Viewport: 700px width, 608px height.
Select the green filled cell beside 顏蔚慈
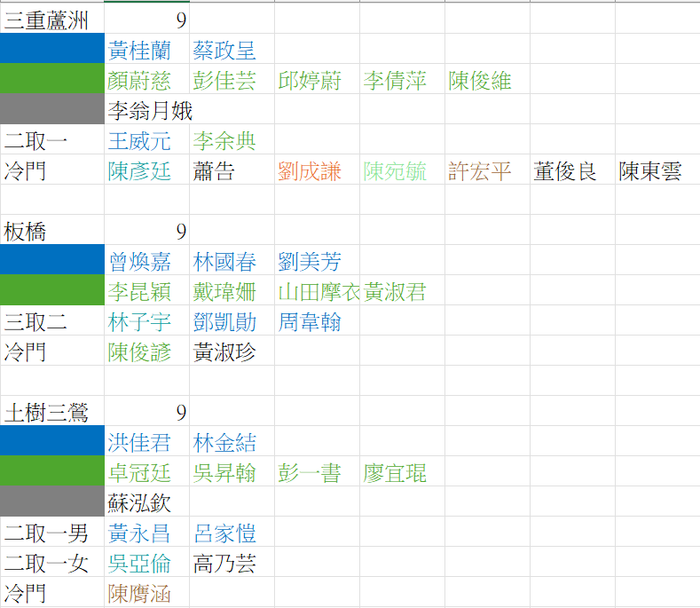(52, 79)
